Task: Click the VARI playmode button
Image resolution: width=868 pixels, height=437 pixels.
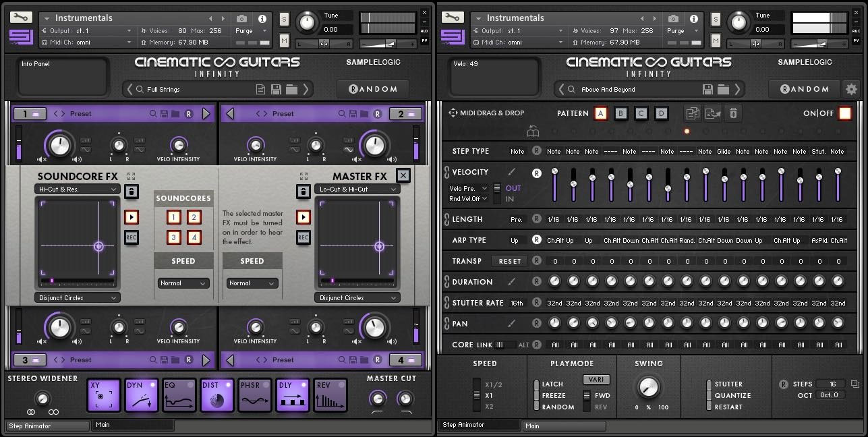Action: tap(596, 380)
